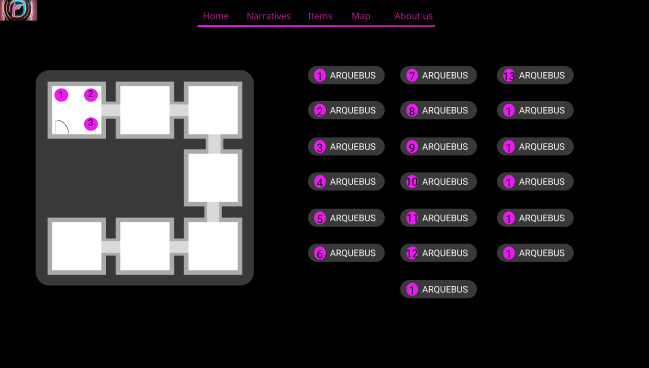Choose the Arquebus item numbered 7
649x368 pixels.
point(438,75)
